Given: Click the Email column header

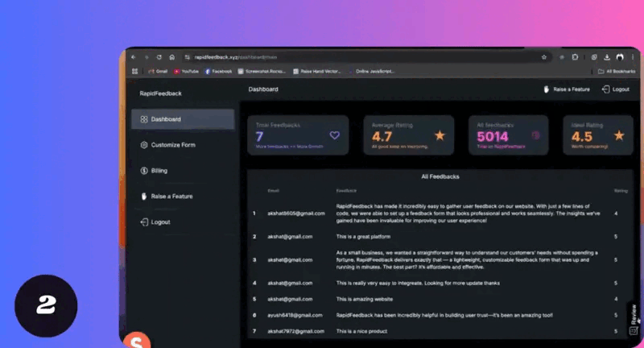Looking at the screenshot, I should (273, 191).
